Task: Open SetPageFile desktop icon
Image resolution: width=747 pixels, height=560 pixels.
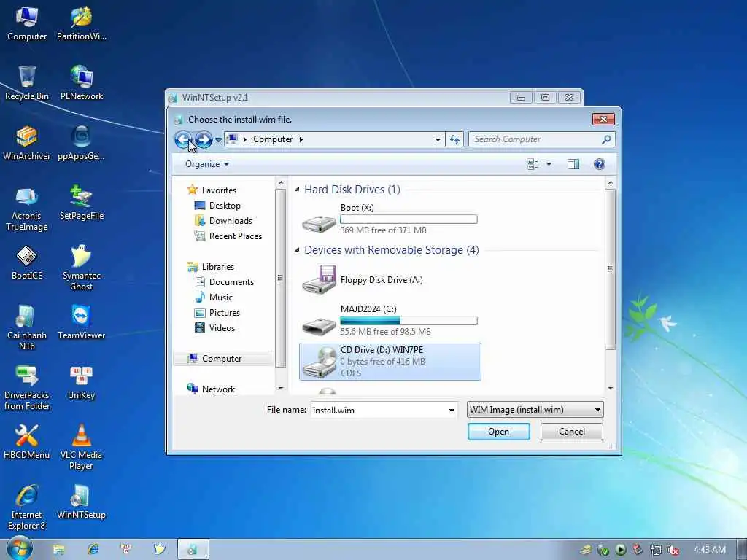Action: [82, 203]
